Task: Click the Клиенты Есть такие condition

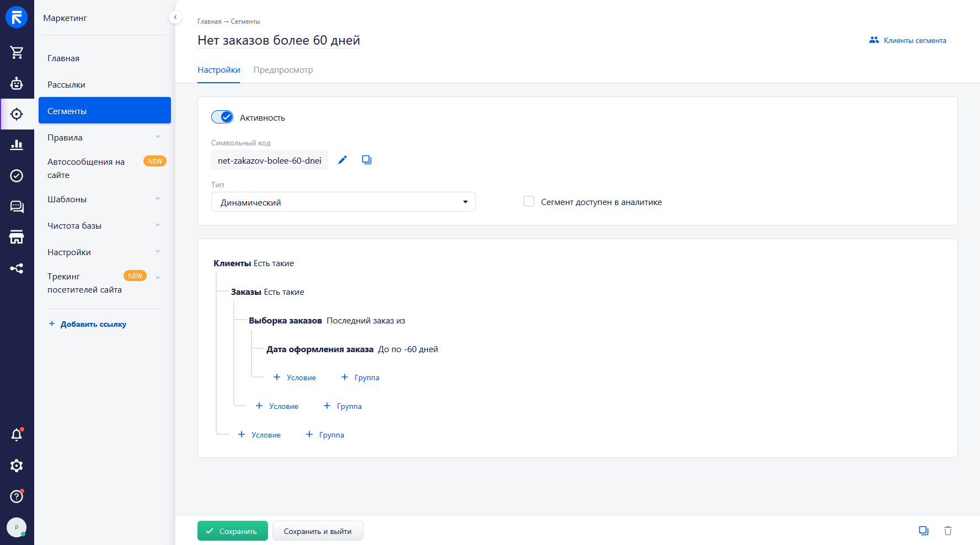Action: coord(254,263)
